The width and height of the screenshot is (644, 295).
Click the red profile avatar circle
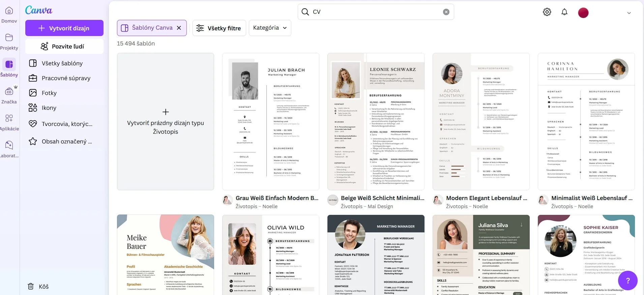pyautogui.click(x=583, y=13)
